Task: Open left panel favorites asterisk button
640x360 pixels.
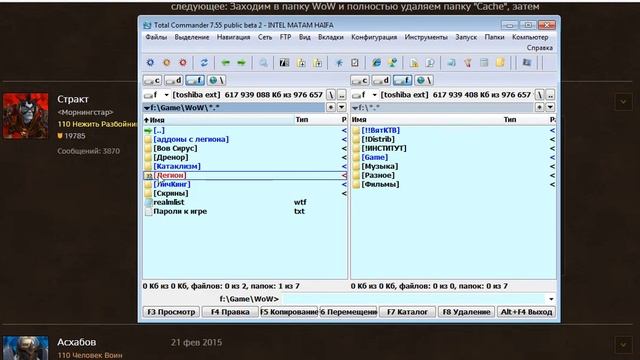Action: (x=331, y=107)
